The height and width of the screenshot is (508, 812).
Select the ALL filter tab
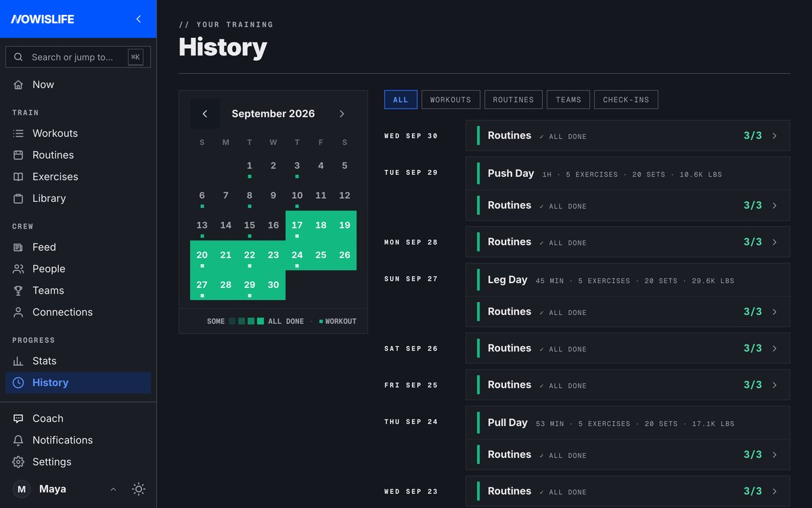(x=401, y=100)
